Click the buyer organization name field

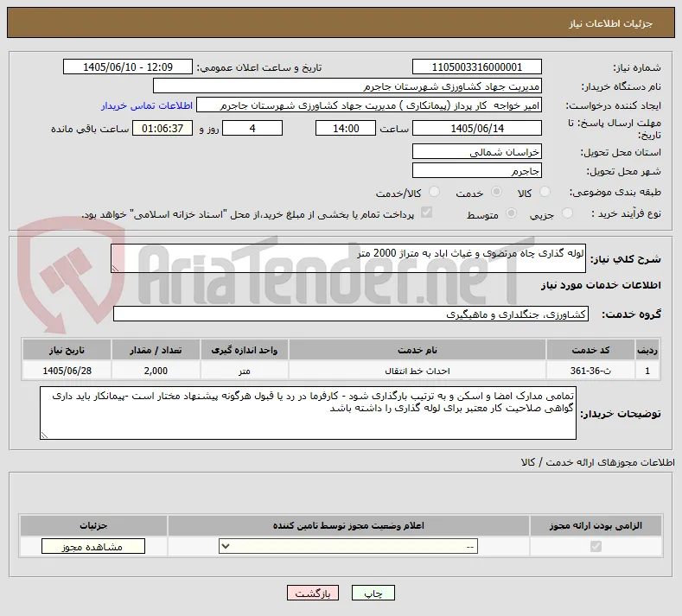point(347,86)
